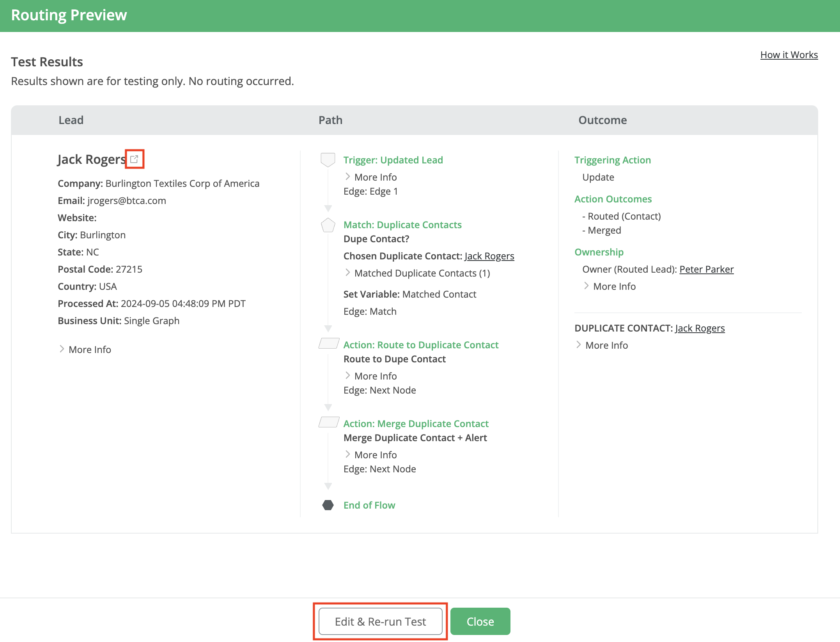
Task: Click the hexagon End of Flow icon
Action: pos(328,505)
